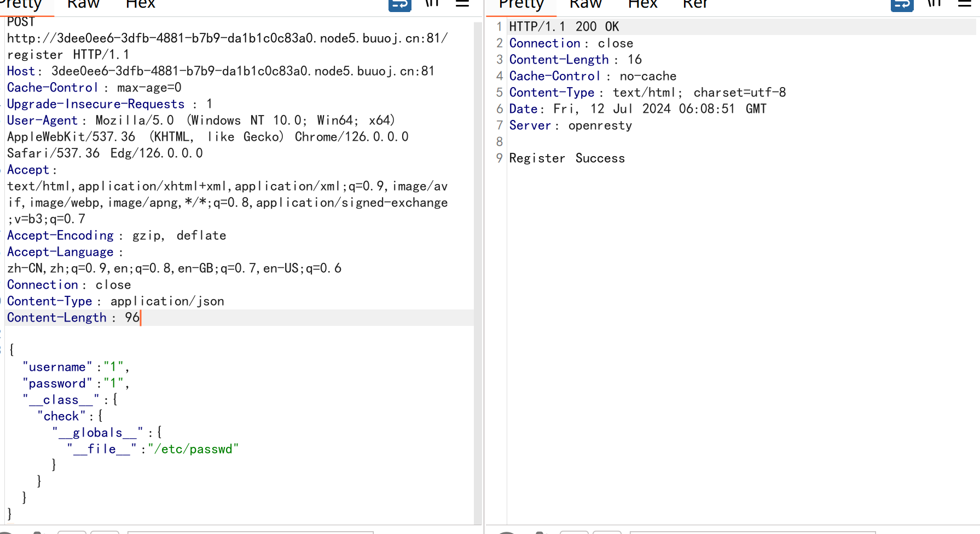
Task: Click the Accept header name
Action: click(x=28, y=170)
